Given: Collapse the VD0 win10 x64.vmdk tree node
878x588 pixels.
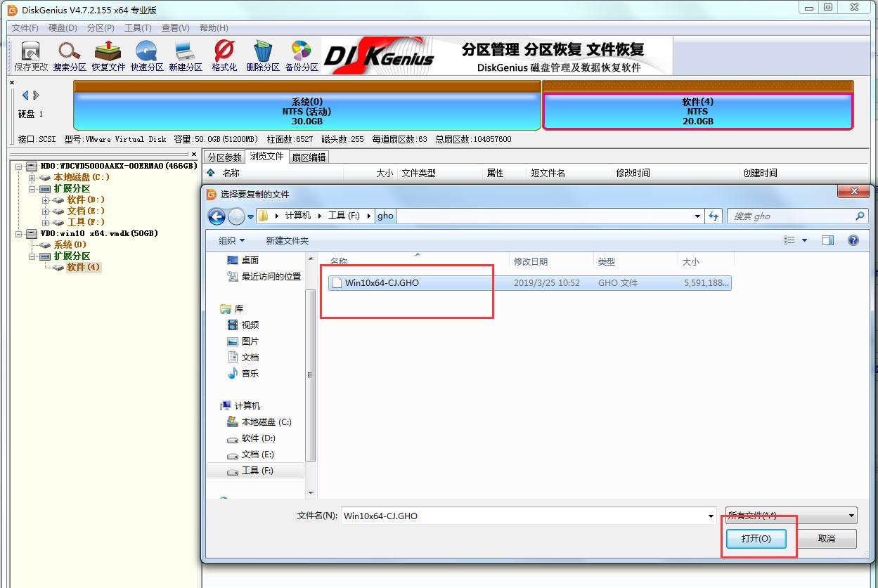Looking at the screenshot, I should [x=20, y=233].
